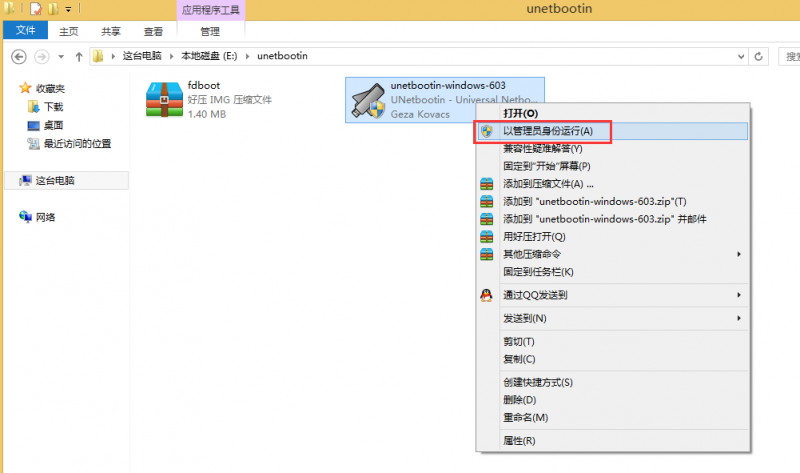Click the New folder quick access icon
This screenshot has height=473, width=800.
tap(53, 9)
